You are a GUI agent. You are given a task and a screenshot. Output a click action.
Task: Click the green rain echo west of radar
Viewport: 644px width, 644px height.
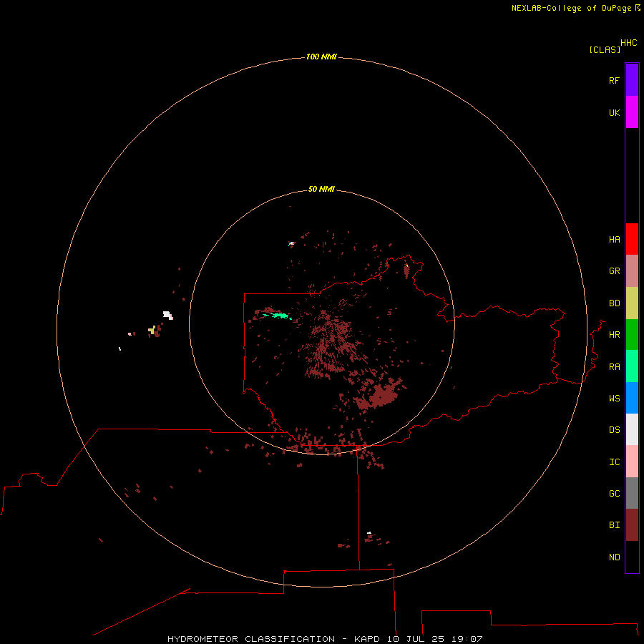coord(278,316)
